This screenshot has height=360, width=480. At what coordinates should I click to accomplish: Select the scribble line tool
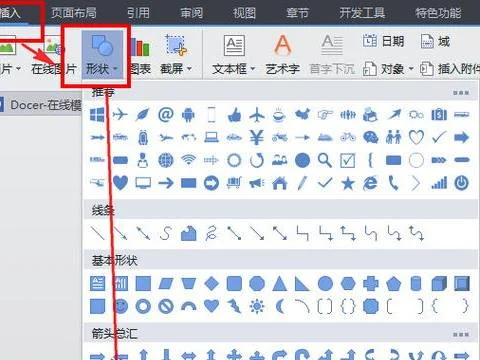tap(211, 233)
